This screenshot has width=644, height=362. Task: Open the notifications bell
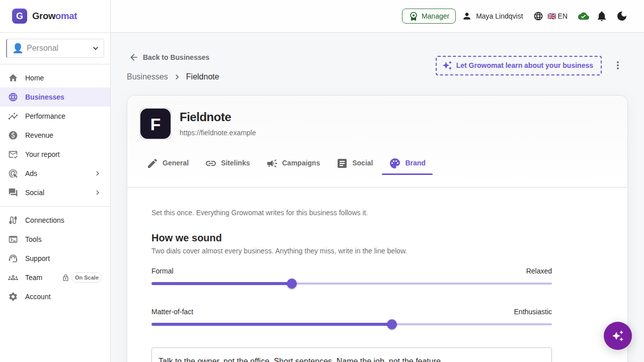602,16
